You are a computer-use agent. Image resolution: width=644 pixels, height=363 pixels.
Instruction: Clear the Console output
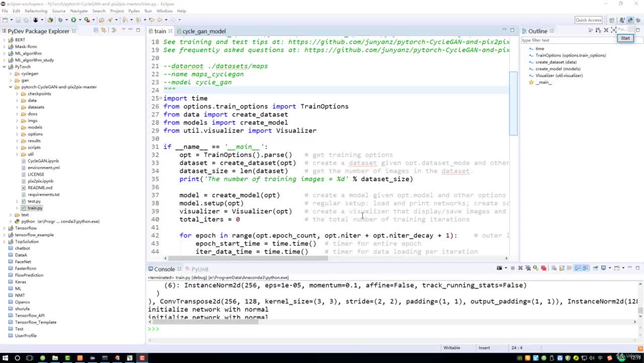(x=554, y=268)
